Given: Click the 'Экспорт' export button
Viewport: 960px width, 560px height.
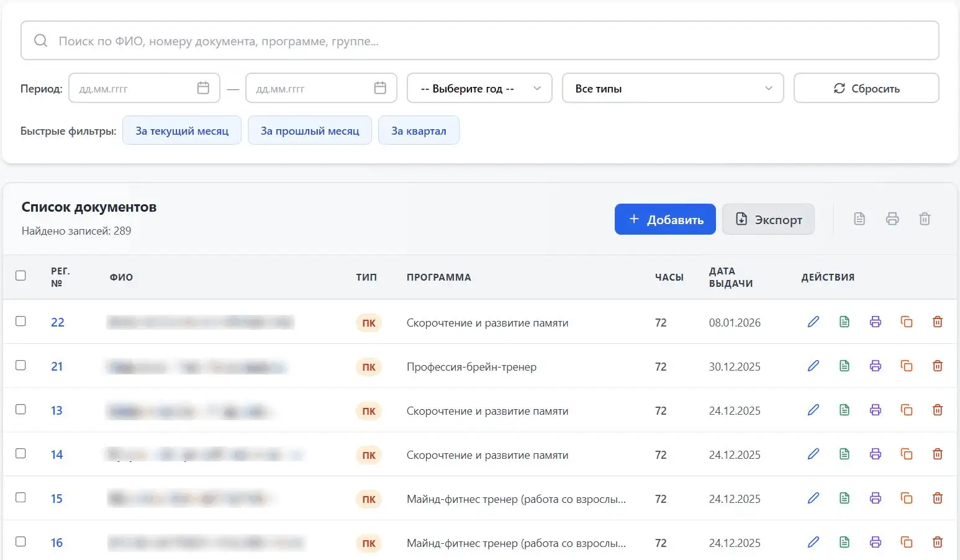Looking at the screenshot, I should [768, 219].
